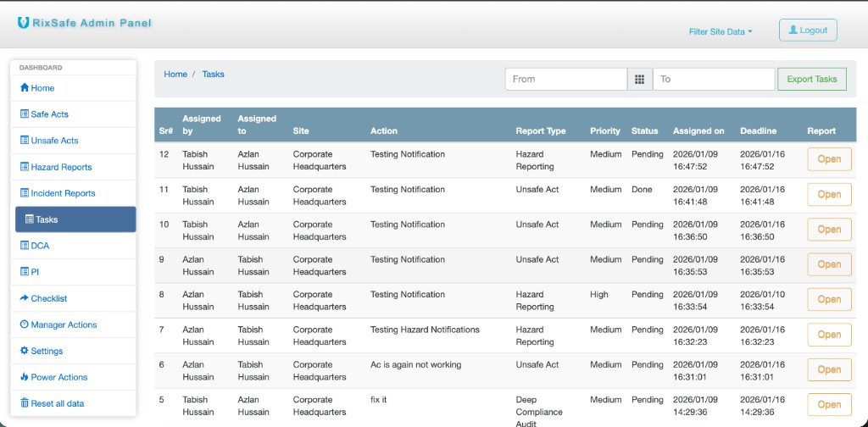Click the To date input field
This screenshot has height=427, width=868.
[x=714, y=79]
